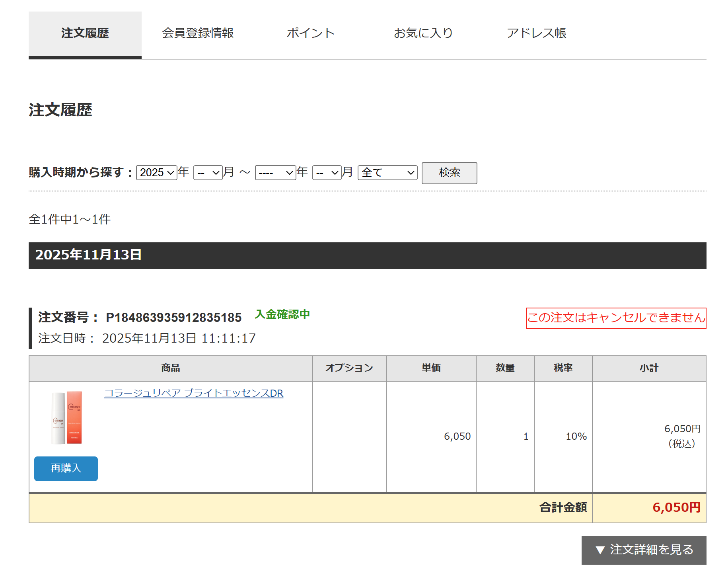Click order number P184863935912835185

(174, 318)
